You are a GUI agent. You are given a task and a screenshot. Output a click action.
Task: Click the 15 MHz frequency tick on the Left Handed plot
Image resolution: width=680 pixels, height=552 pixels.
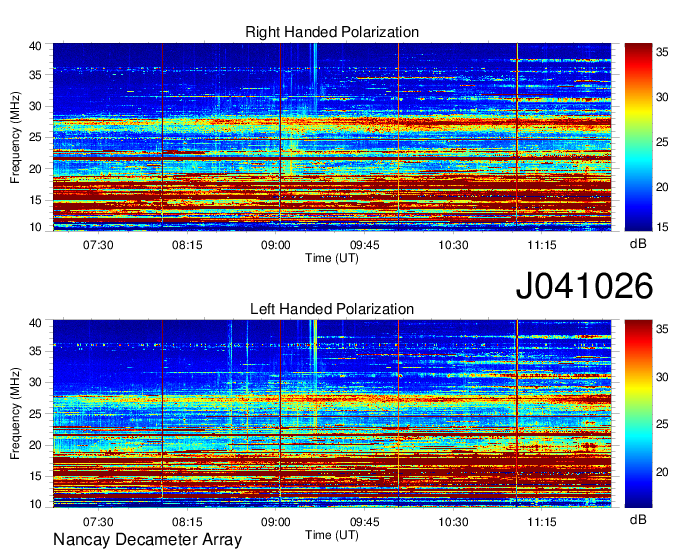(x=35, y=477)
